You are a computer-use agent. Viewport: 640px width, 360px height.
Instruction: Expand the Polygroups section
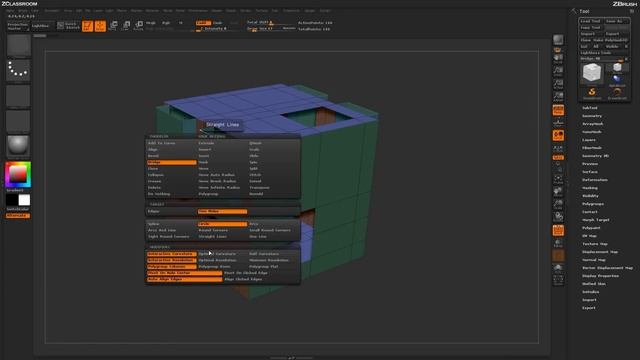click(x=593, y=204)
